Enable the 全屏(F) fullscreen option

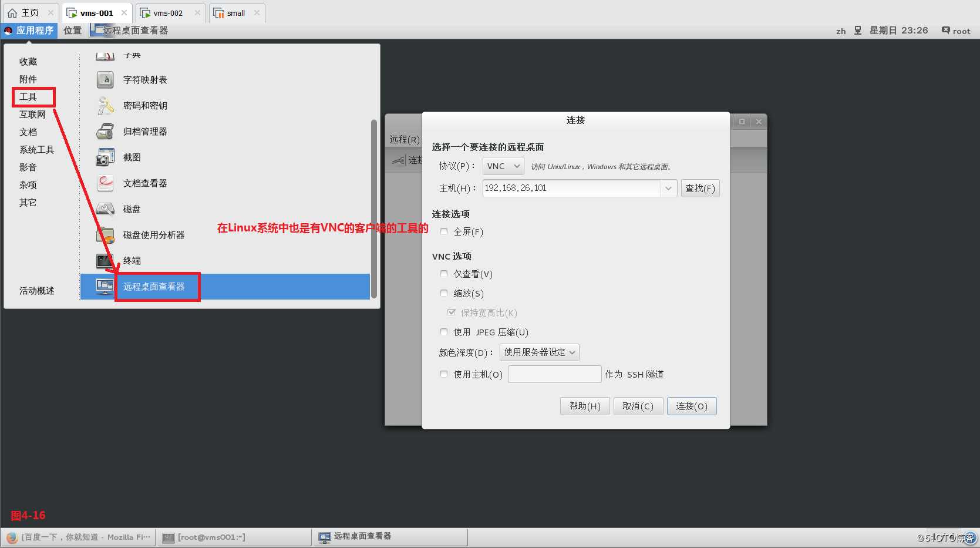444,231
